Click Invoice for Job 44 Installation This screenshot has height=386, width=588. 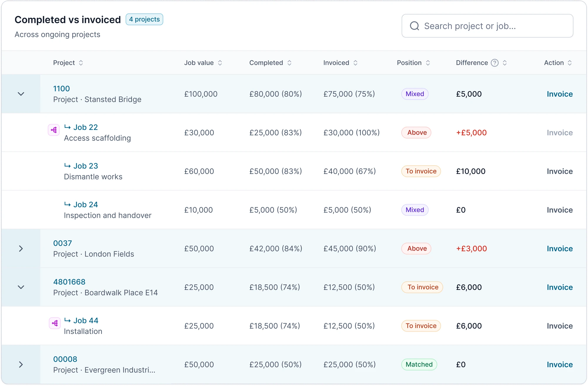[x=560, y=326]
